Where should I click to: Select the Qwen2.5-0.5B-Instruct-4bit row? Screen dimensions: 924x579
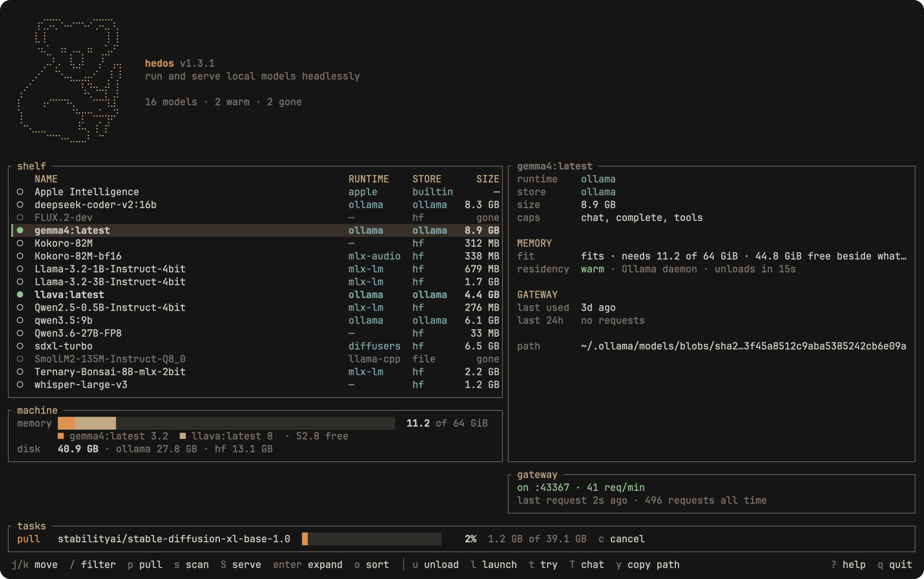pyautogui.click(x=256, y=308)
